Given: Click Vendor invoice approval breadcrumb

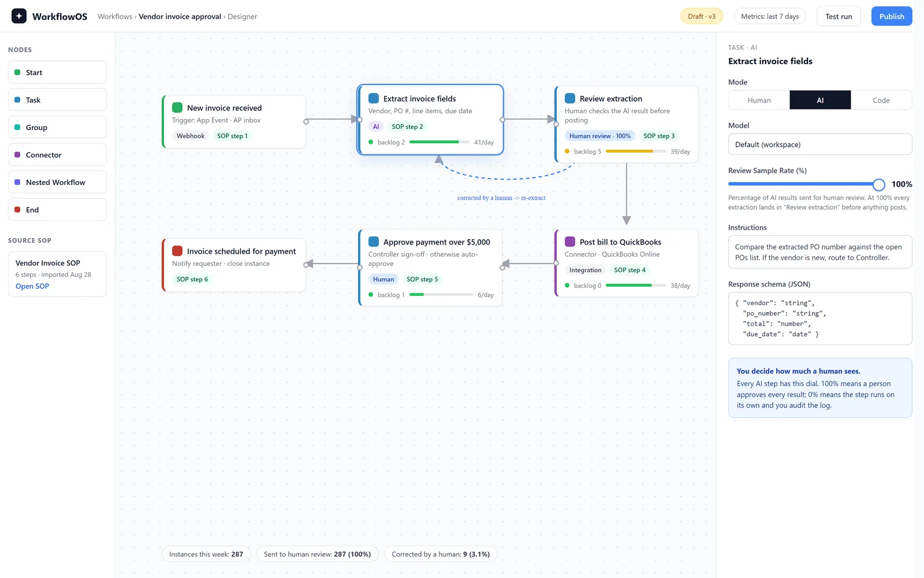Looking at the screenshot, I should [180, 17].
